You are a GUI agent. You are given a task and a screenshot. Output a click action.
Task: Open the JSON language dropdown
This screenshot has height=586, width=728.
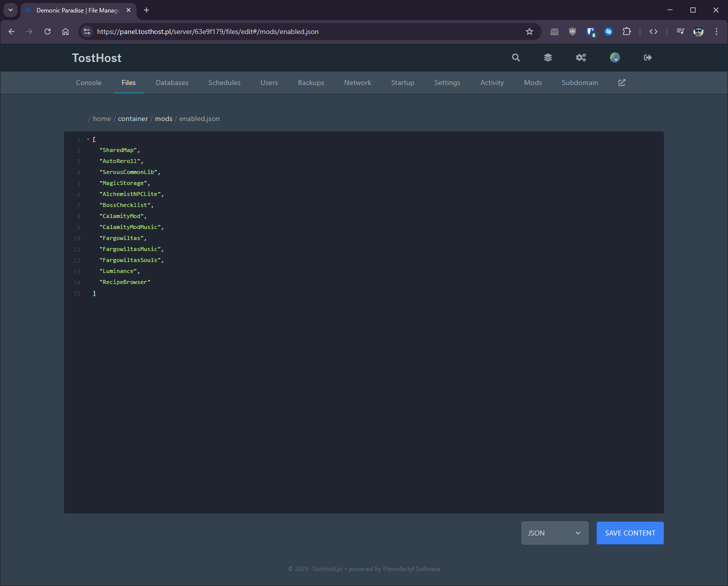pyautogui.click(x=555, y=533)
